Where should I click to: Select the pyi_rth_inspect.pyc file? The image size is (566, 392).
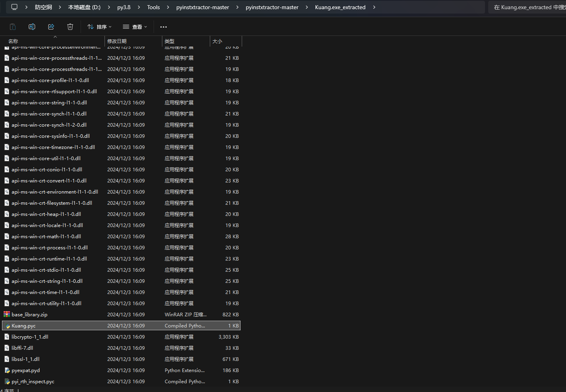click(x=33, y=381)
